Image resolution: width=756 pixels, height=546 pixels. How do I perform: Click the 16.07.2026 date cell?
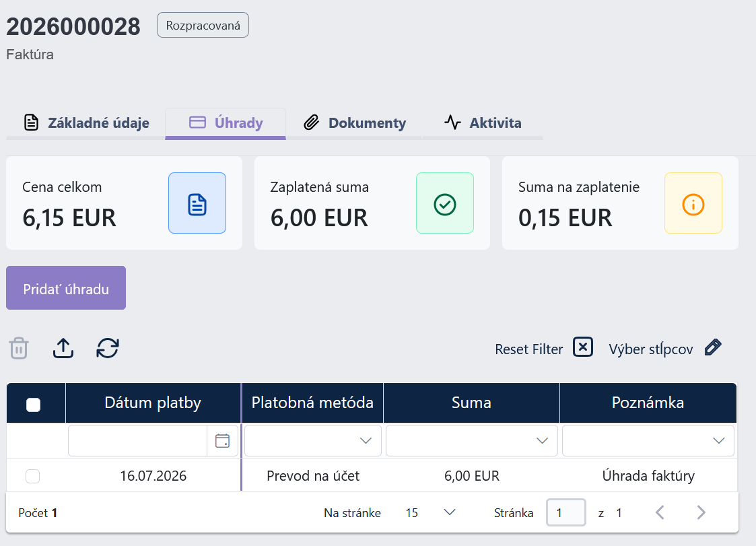click(153, 476)
